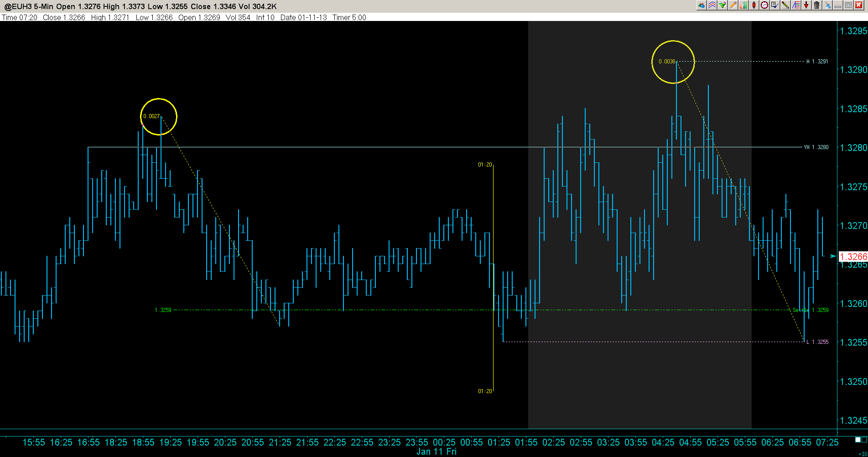Restore the chart window size
868x457 pixels.
[848, 5]
